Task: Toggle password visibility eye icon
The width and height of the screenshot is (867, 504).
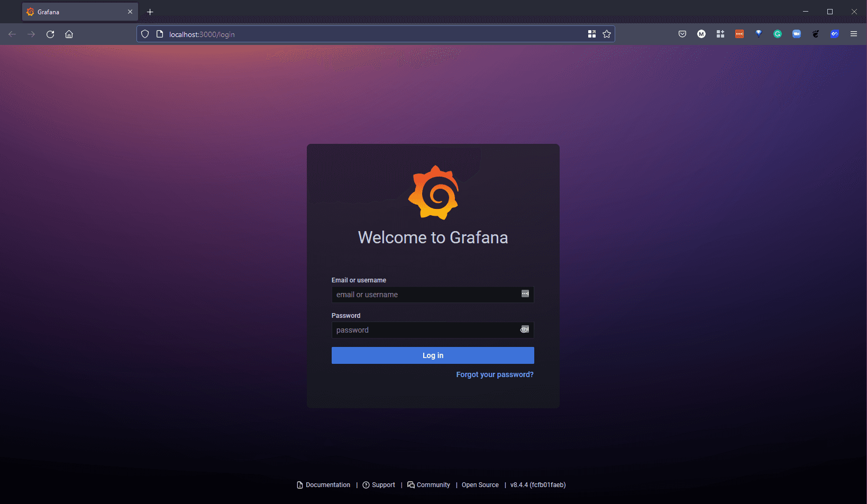Action: (x=524, y=329)
